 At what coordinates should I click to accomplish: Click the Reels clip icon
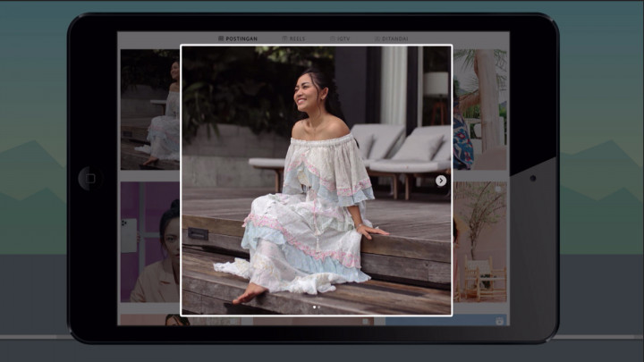tap(284, 38)
